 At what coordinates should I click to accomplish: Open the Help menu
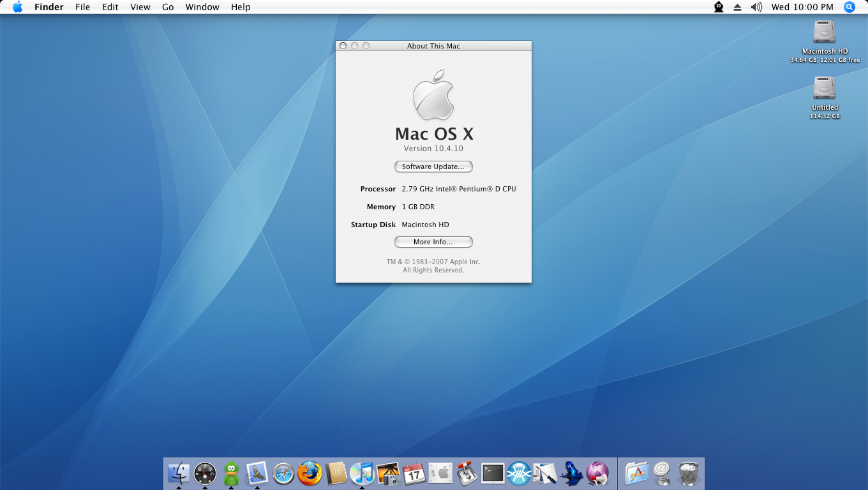click(x=241, y=7)
